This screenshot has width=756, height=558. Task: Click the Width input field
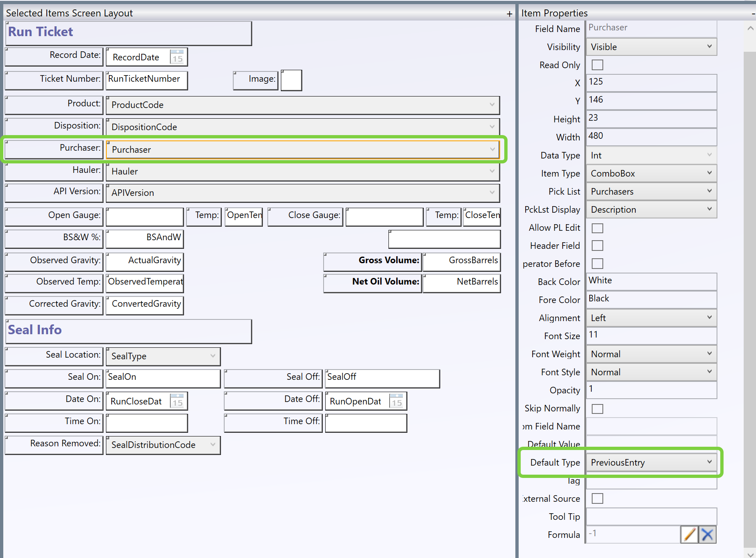coord(651,136)
